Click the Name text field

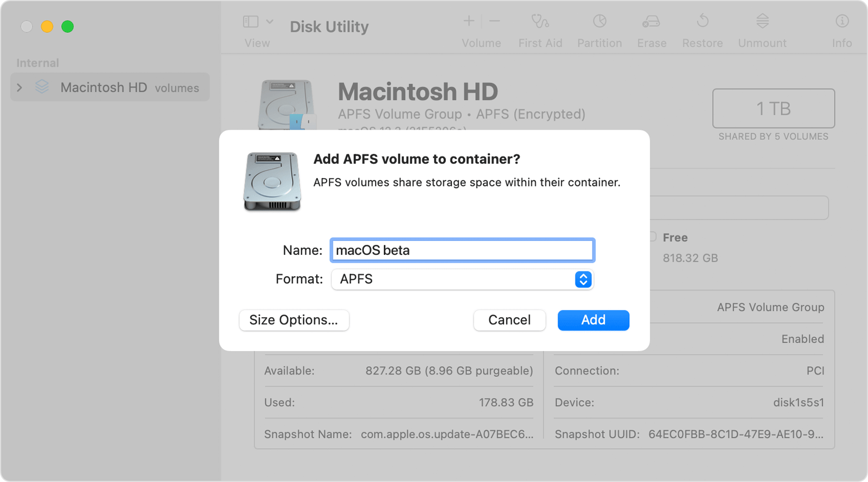[x=462, y=250]
